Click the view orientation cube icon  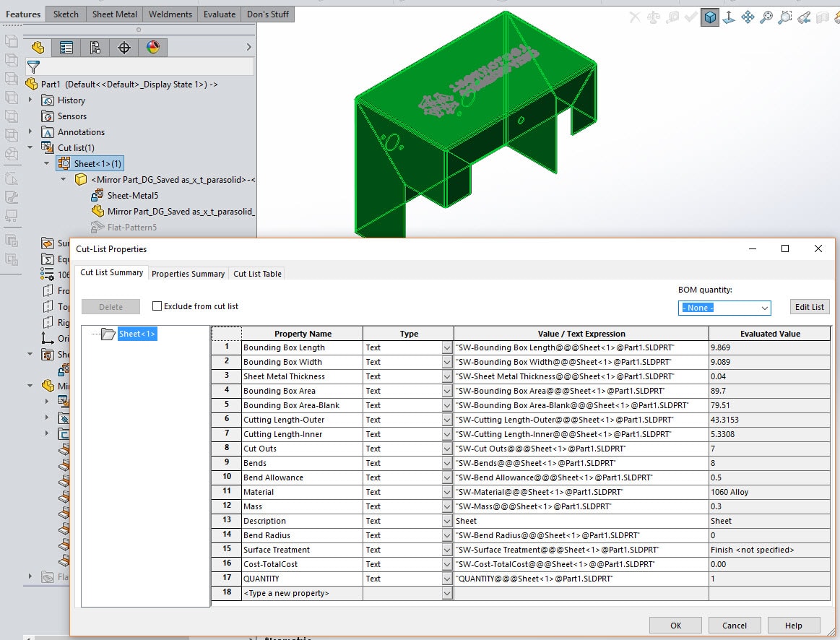(710, 17)
